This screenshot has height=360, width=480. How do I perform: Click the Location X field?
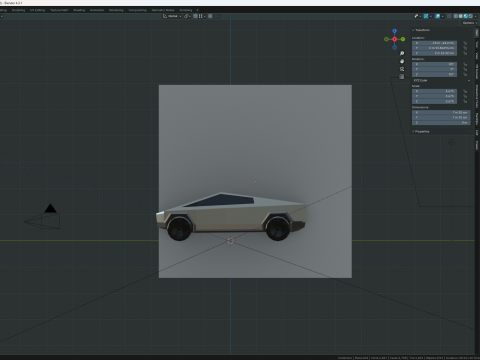click(435, 43)
